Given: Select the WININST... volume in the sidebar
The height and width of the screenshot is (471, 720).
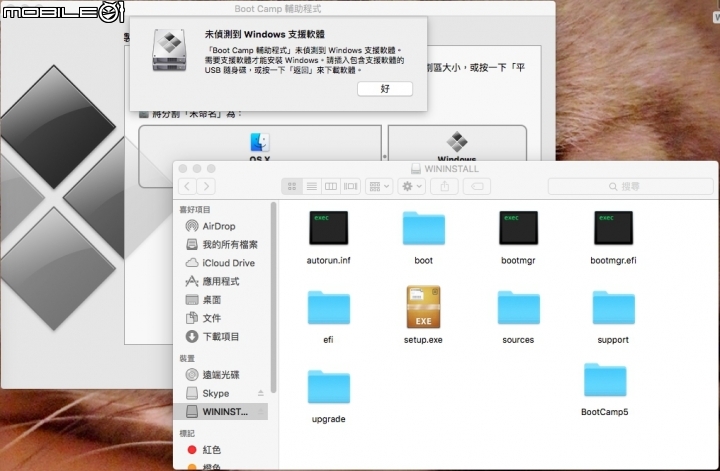Looking at the screenshot, I should pos(220,411).
